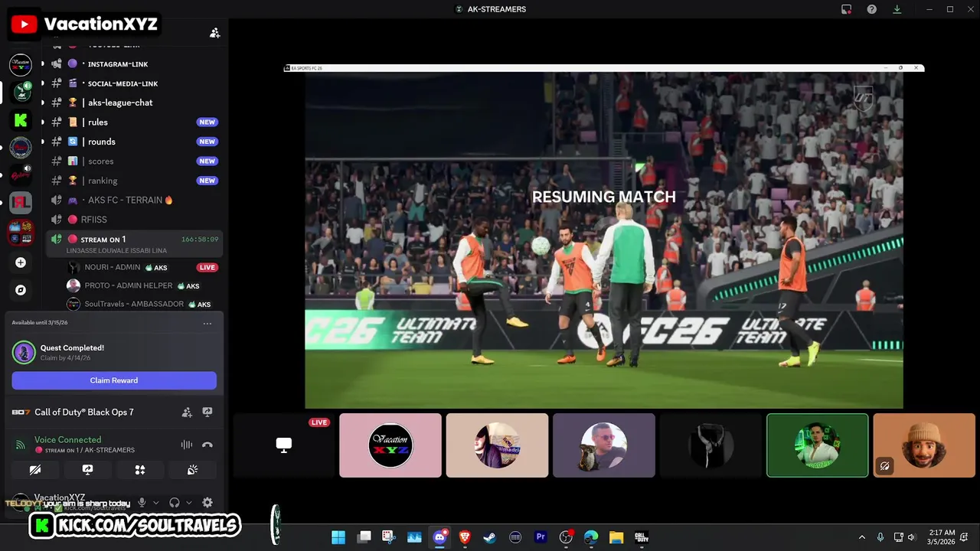Image resolution: width=980 pixels, height=551 pixels.
Task: Click the LIVE badge next to NOURI
Action: click(x=207, y=267)
